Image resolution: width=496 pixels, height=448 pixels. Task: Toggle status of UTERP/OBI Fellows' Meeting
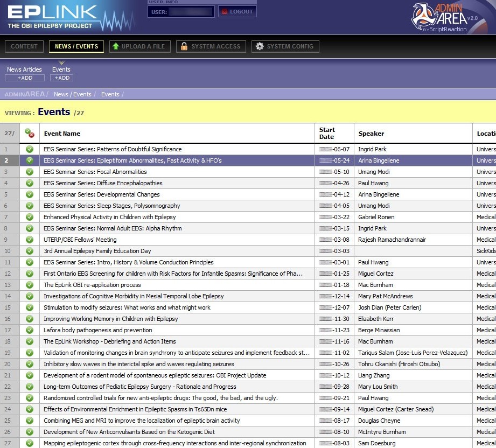pos(30,240)
